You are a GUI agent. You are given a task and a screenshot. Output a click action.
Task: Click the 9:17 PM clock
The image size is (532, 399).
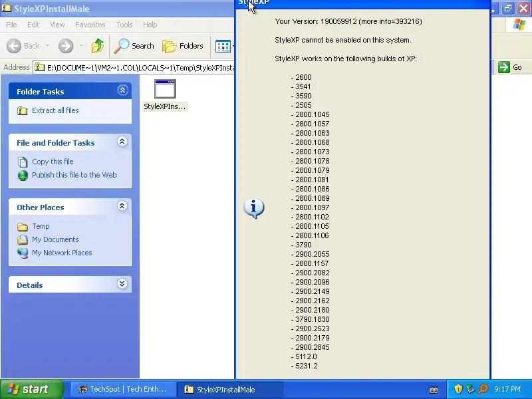coord(507,389)
